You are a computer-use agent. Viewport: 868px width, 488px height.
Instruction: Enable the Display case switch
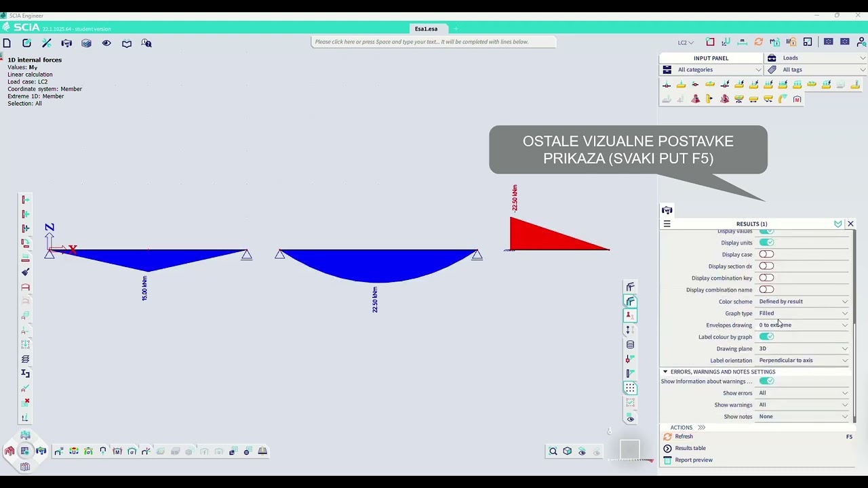[x=766, y=254]
